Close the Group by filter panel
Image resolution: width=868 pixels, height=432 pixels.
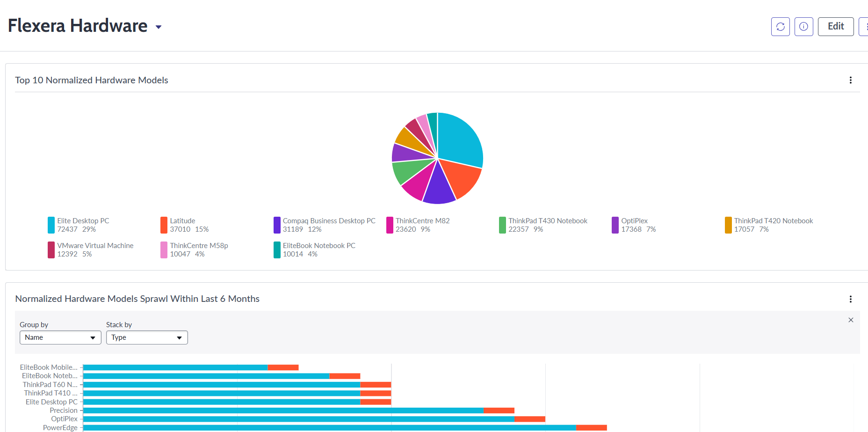(851, 320)
